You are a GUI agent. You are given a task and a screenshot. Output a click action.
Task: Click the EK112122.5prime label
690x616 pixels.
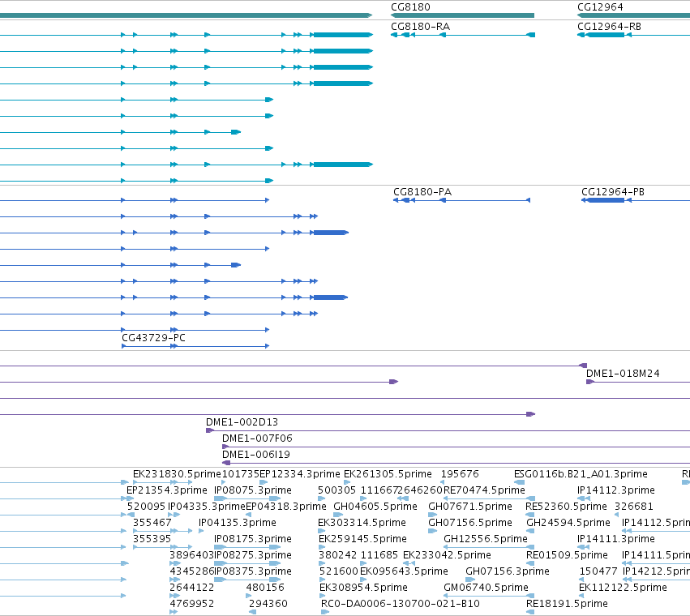[624, 588]
